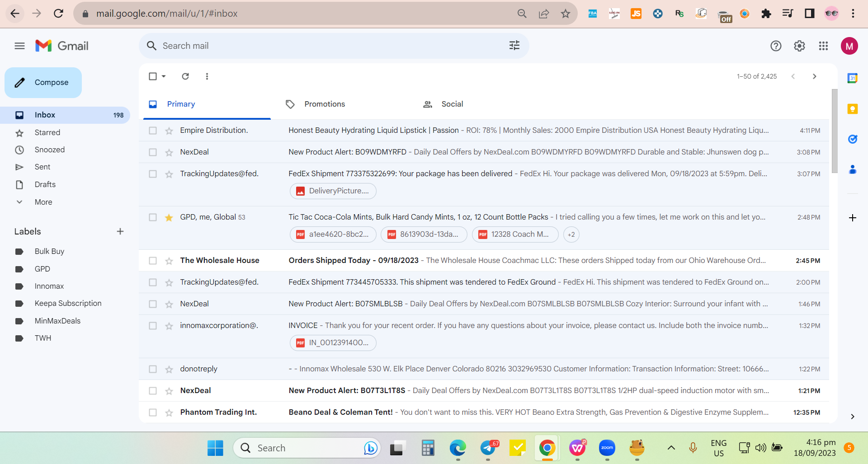Viewport: 868px width, 464px height.
Task: Open the IN_0012391400 PDF attachment
Action: click(x=333, y=343)
